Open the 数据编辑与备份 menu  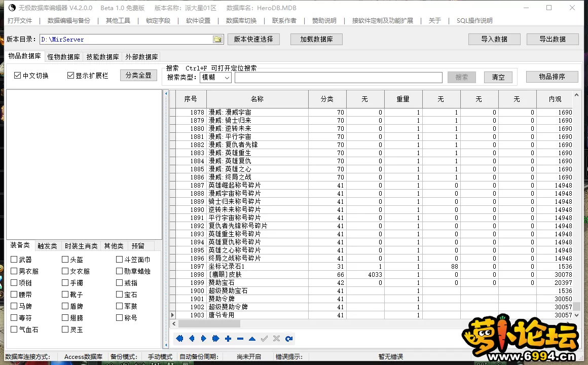(69, 21)
